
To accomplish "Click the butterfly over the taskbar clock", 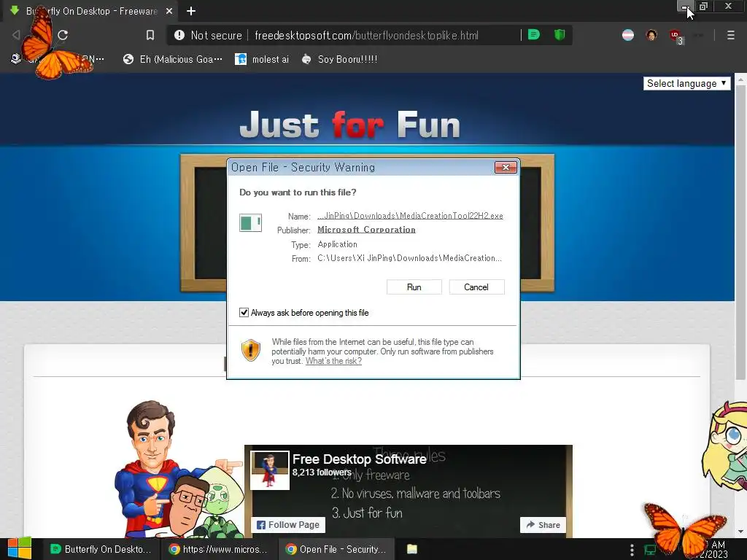I will [x=684, y=531].
